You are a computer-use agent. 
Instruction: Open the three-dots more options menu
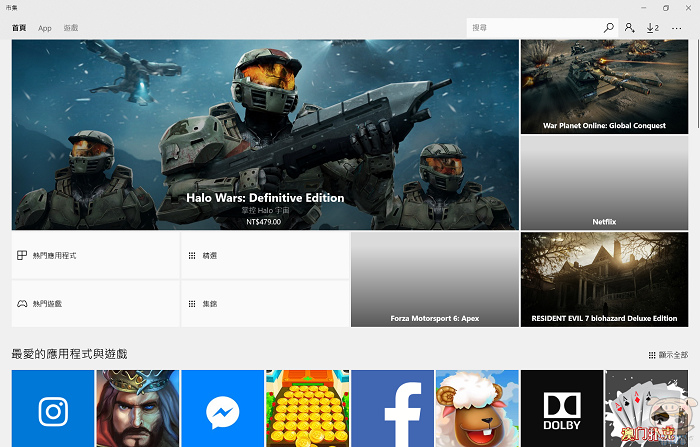pyautogui.click(x=676, y=28)
